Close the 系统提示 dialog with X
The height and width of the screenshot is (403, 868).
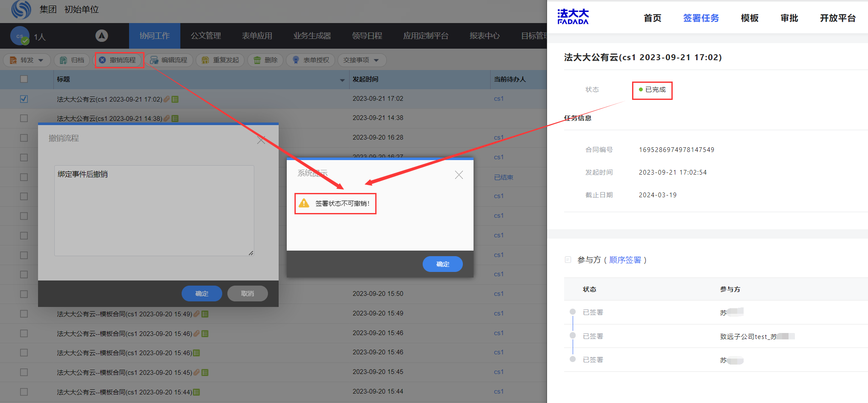click(x=459, y=175)
